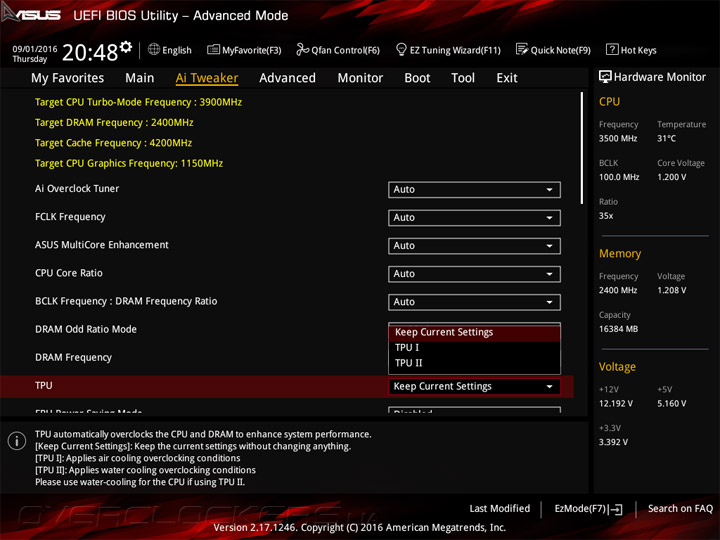Select the DRAM Frequency row label
The height and width of the screenshot is (540, 720).
(x=73, y=357)
